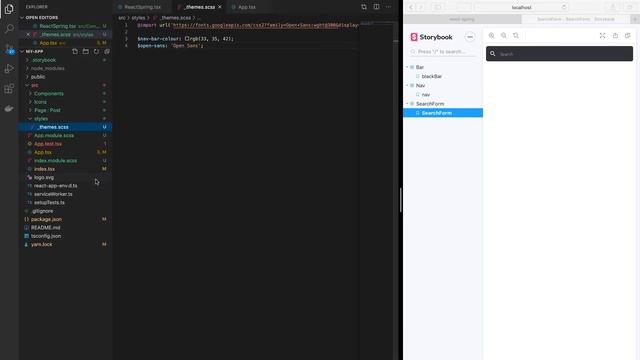The height and width of the screenshot is (360, 640).
Task: Close the _themes.scss editor tab
Action: (x=220, y=7)
